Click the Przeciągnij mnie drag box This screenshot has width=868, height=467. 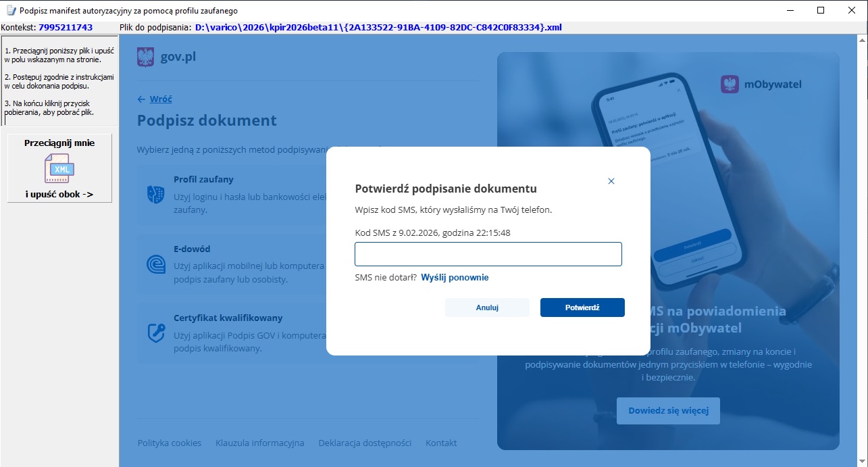tap(59, 168)
